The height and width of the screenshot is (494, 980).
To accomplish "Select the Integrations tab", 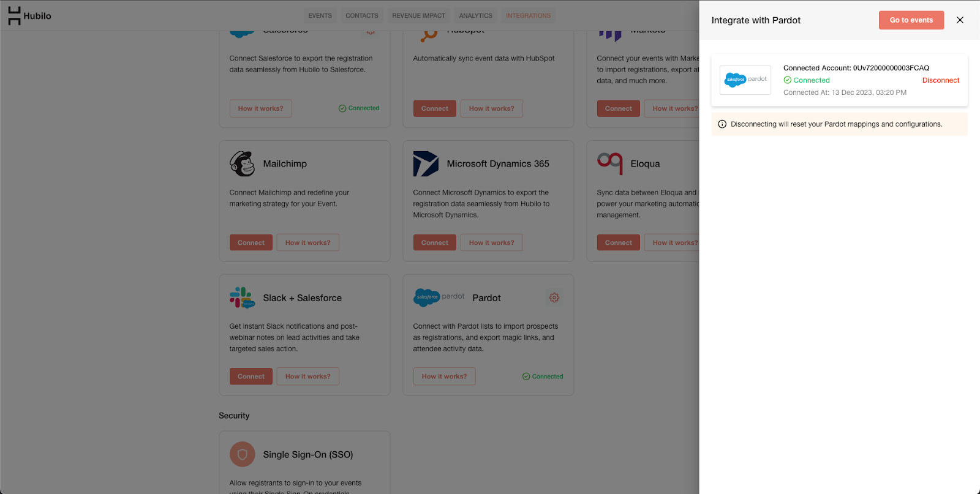I will pos(528,16).
